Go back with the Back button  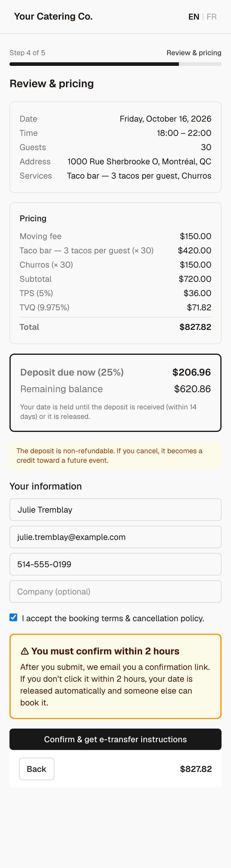pos(37,769)
